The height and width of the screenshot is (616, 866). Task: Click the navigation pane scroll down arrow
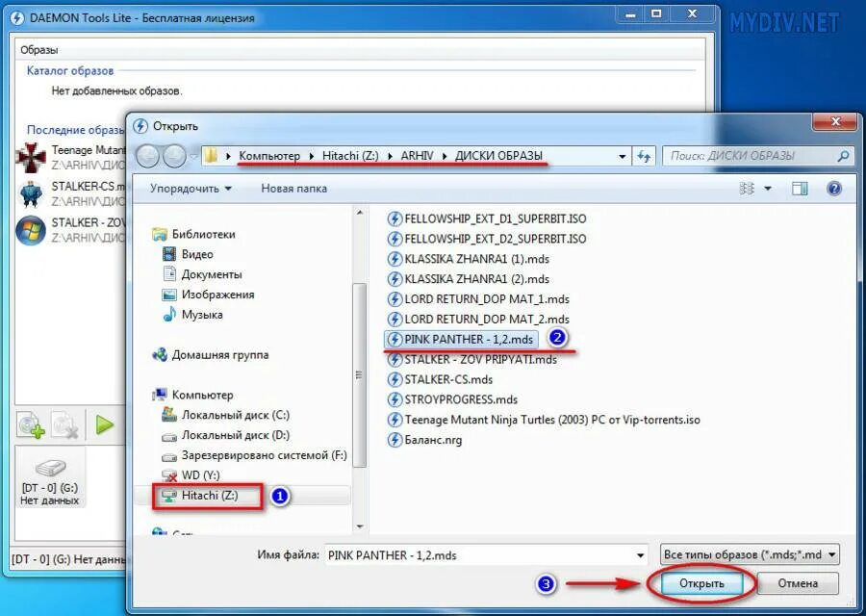click(x=360, y=526)
